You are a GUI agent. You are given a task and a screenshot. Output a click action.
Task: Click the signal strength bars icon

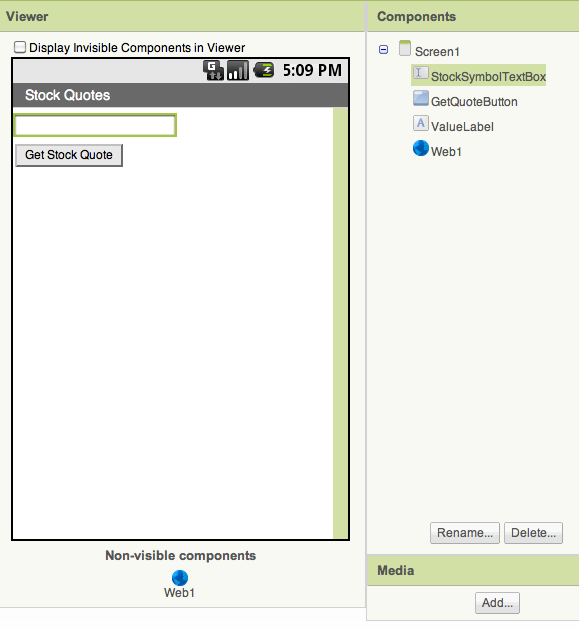pos(238,70)
